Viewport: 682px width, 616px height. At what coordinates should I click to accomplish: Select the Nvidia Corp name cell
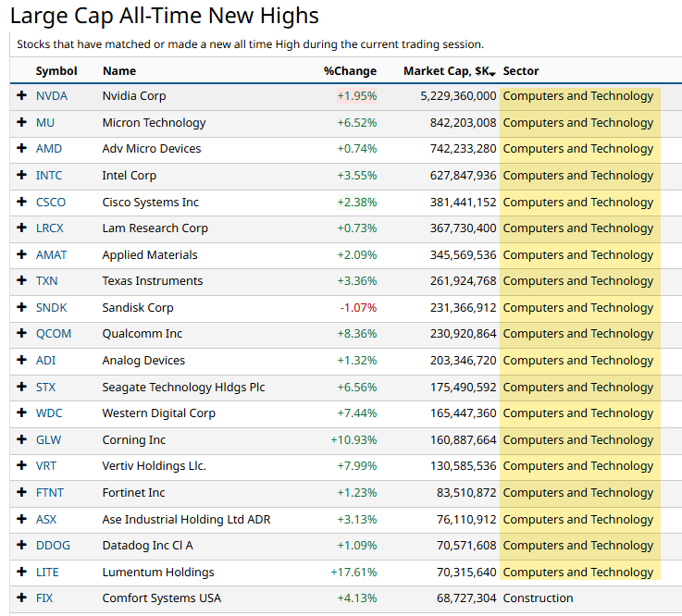(x=134, y=95)
